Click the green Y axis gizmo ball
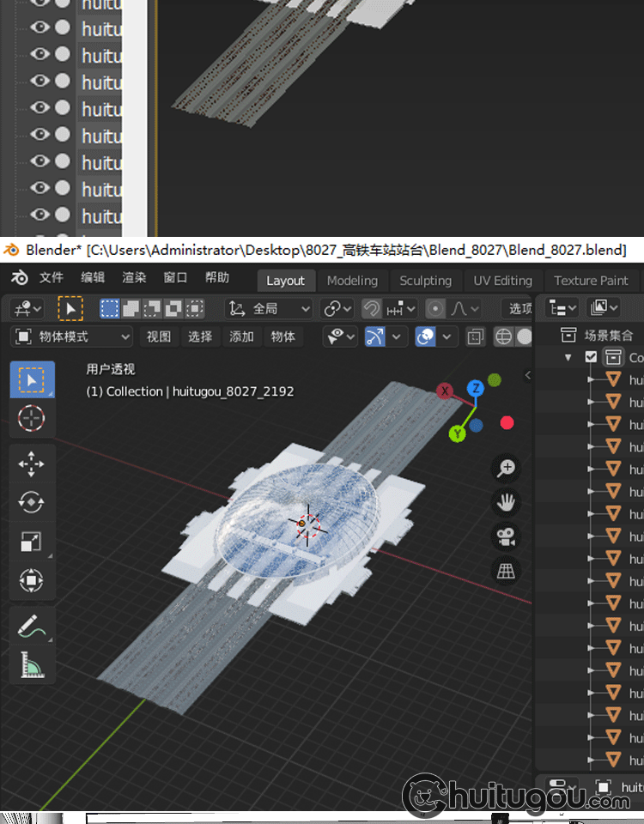This screenshot has height=824, width=644. pos(458,434)
